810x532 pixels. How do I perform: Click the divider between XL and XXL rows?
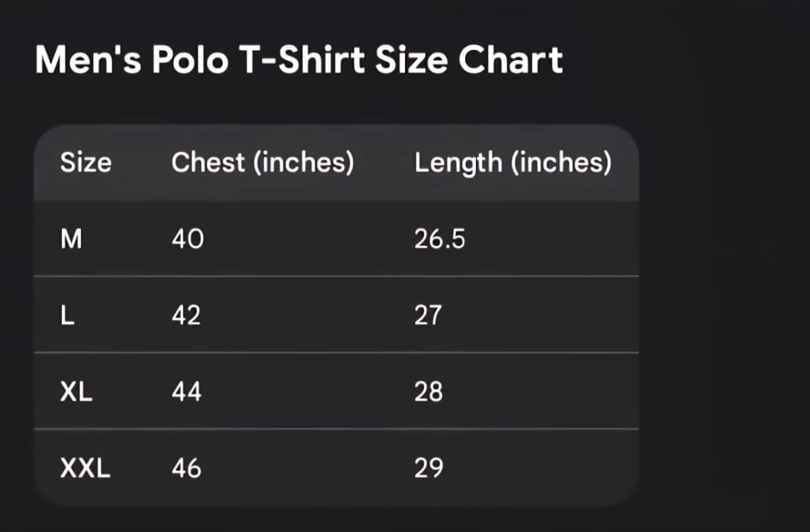coord(336,429)
